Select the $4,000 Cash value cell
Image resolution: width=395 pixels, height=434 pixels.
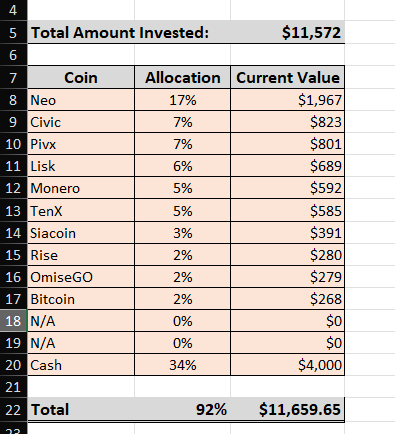[x=288, y=365]
